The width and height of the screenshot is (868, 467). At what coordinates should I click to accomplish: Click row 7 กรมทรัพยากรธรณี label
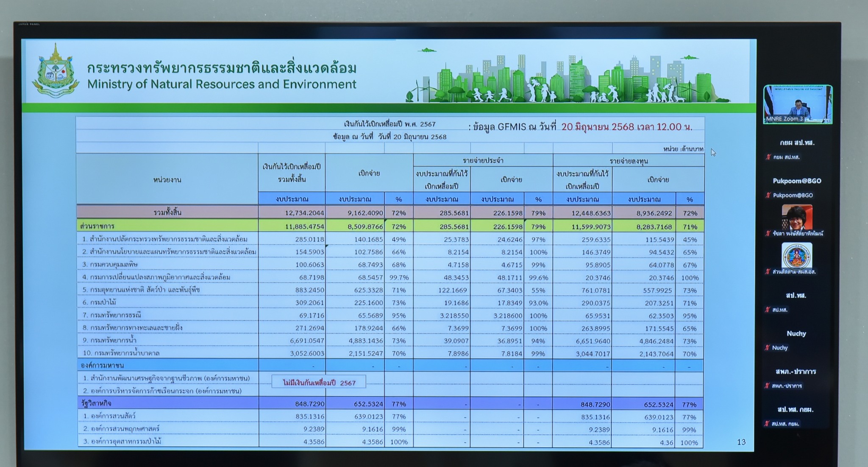[111, 315]
